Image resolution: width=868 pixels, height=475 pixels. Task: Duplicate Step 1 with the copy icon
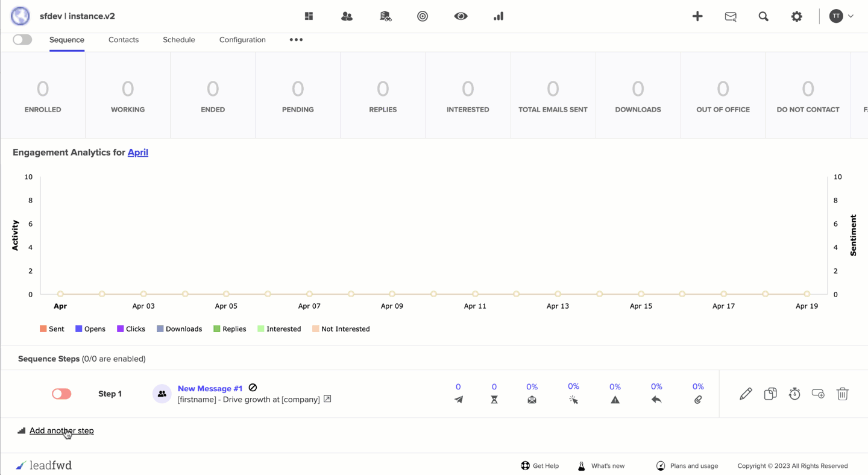coord(770,394)
